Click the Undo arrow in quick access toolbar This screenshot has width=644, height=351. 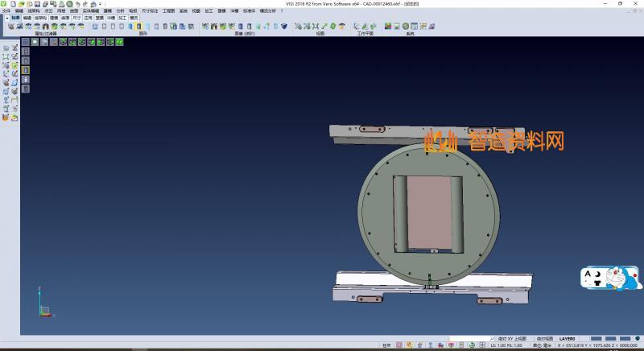[78, 3]
